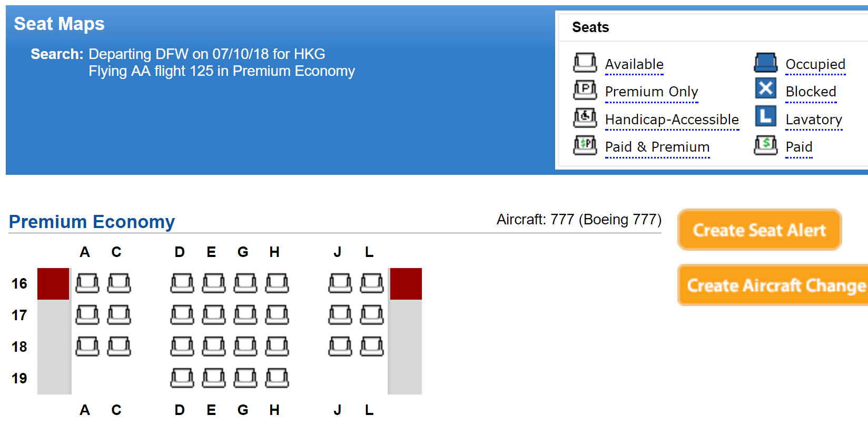Select seat 19E in the last row
The image size is (868, 425).
(x=213, y=378)
